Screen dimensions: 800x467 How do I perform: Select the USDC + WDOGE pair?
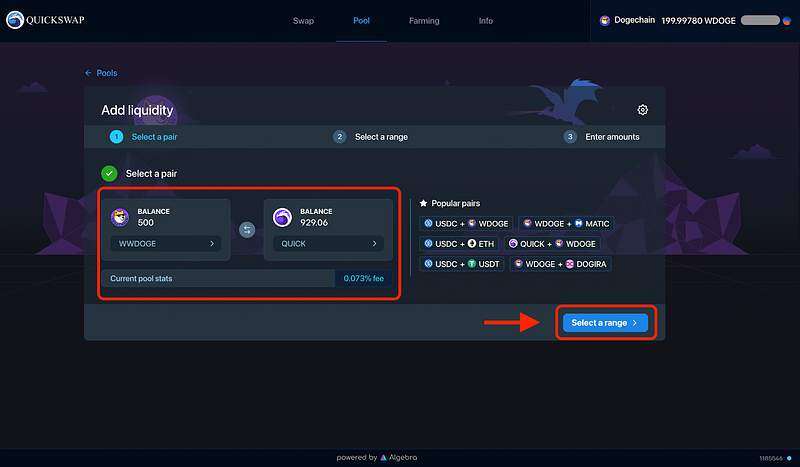(x=466, y=224)
